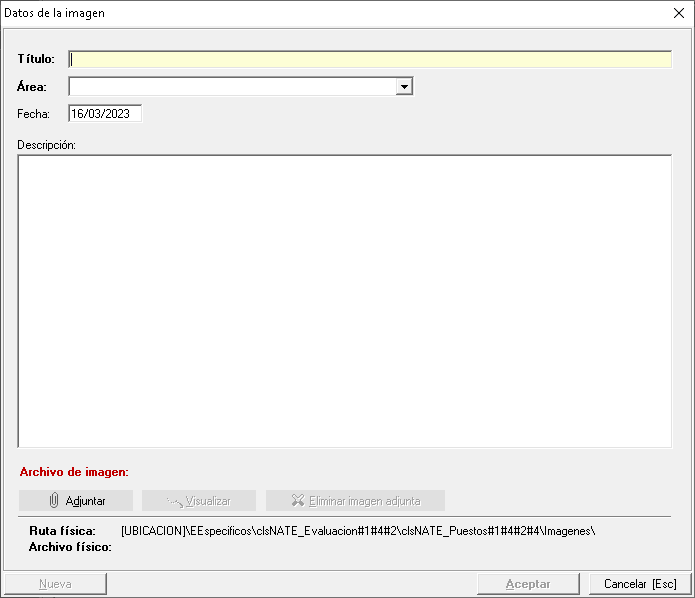The image size is (695, 598).
Task: Click the Ruta física path text
Action: (358, 531)
